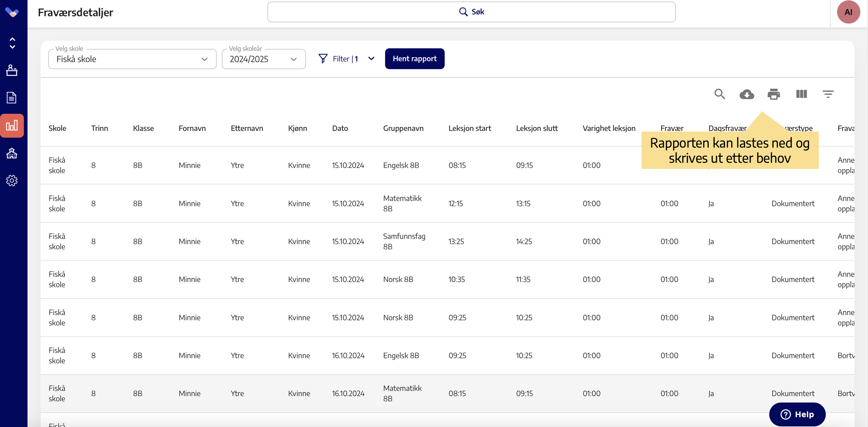
Task: Open the Velg skole dropdown
Action: [x=132, y=59]
